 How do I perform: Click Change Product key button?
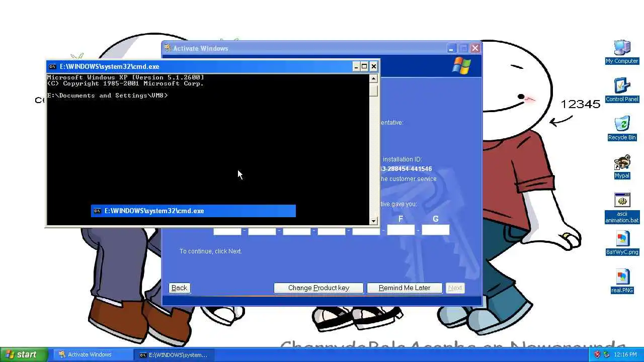coord(318,288)
